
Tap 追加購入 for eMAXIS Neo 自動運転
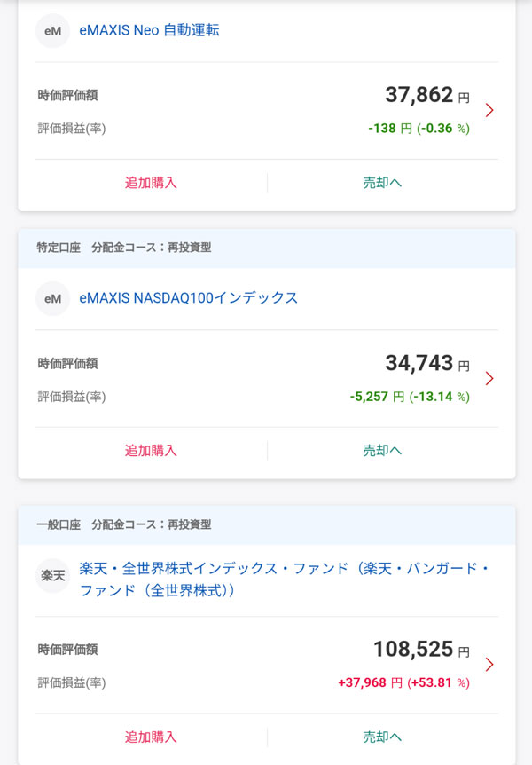pos(151,183)
